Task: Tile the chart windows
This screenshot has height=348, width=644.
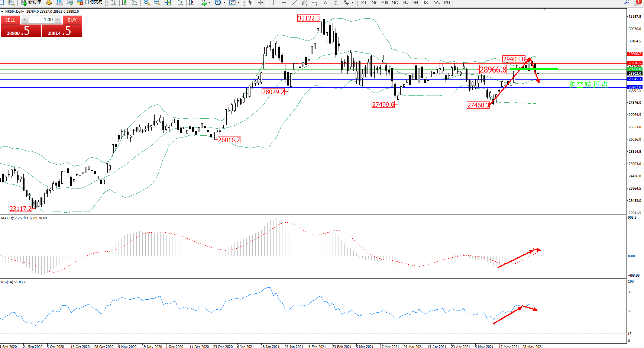Action: pos(168,3)
